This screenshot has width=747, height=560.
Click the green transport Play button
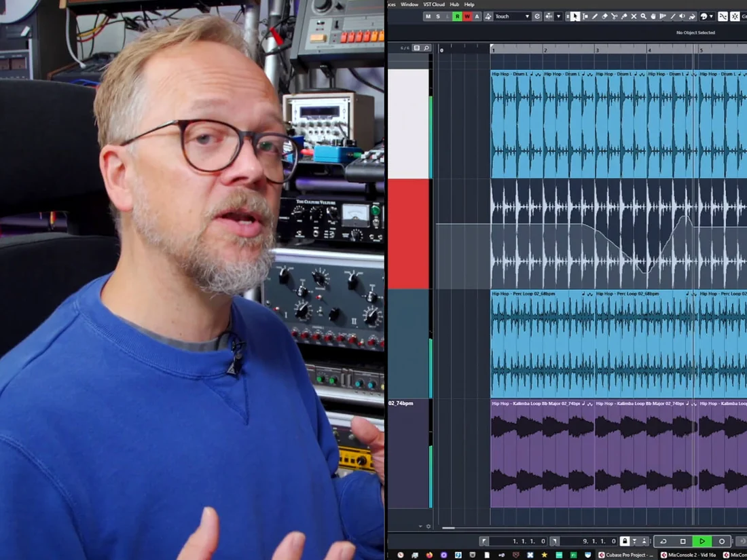click(702, 542)
